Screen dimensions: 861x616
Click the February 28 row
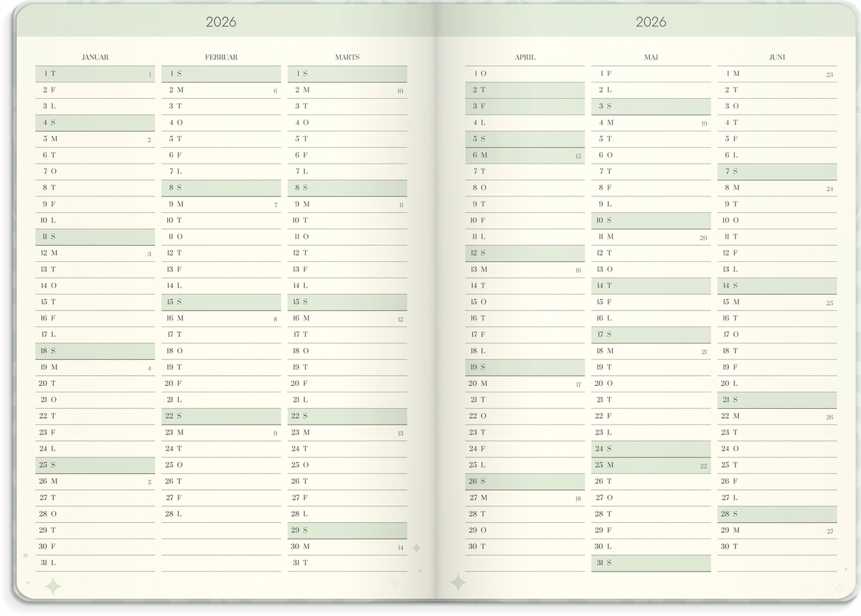(221, 514)
